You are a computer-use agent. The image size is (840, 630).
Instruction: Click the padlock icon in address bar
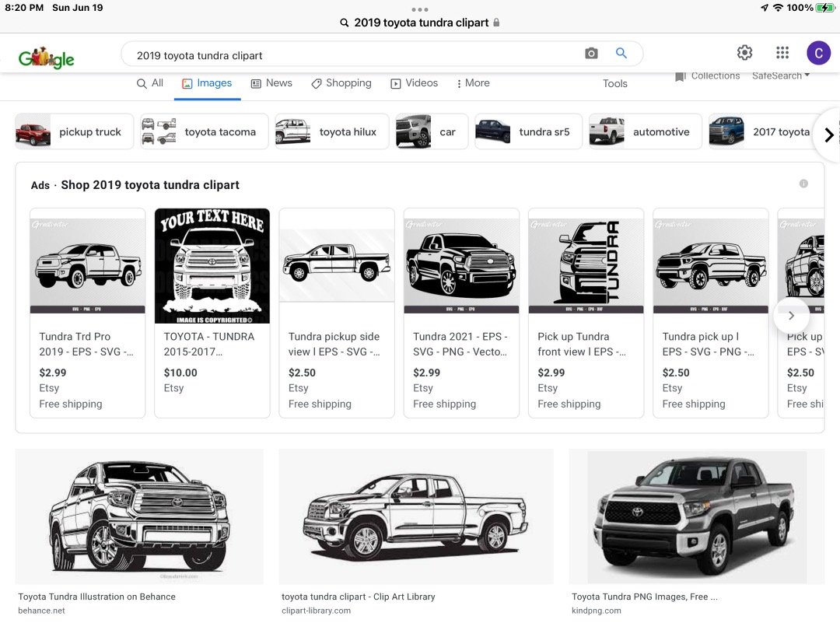click(496, 23)
